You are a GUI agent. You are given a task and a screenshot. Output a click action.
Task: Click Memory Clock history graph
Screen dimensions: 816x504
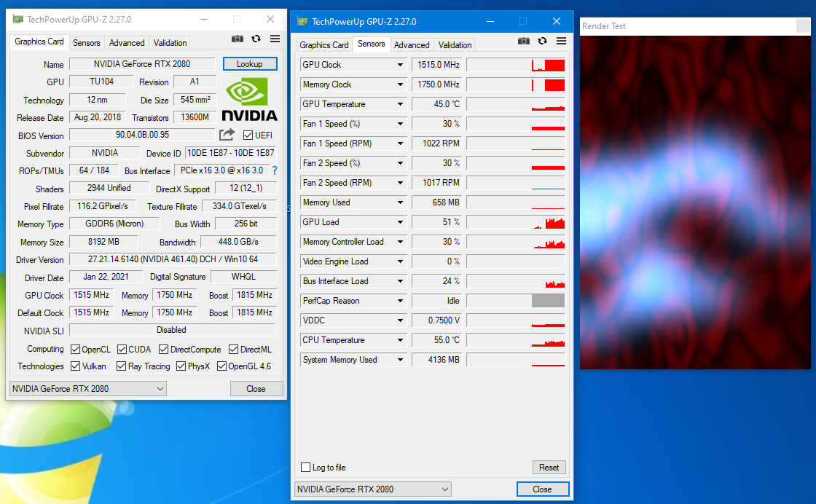coord(515,84)
